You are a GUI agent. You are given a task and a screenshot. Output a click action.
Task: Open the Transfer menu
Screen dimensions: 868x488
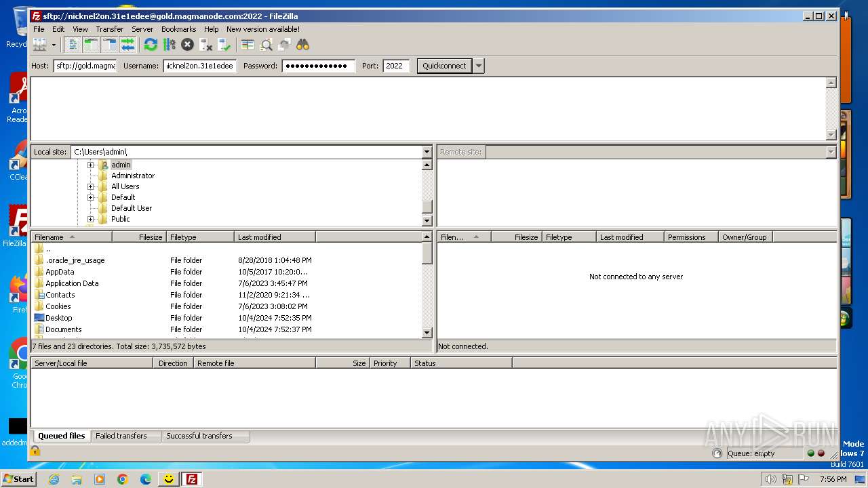(x=109, y=29)
